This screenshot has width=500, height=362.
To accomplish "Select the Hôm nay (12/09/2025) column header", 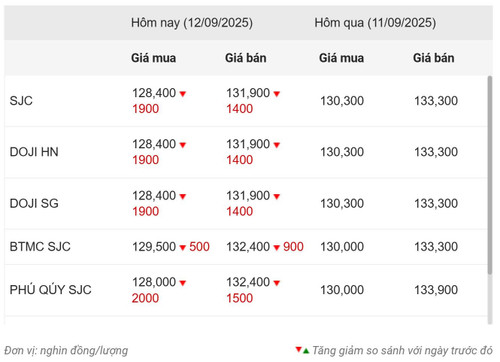I will [x=192, y=23].
